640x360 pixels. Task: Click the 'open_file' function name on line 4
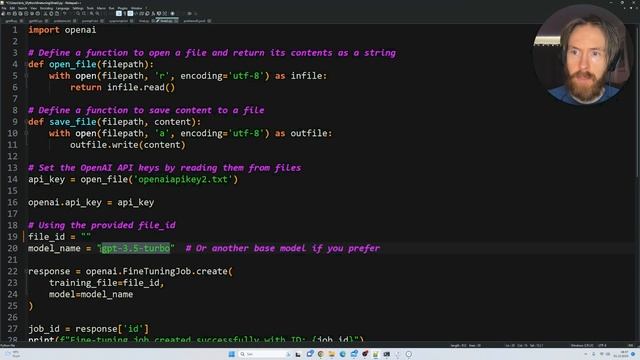(x=73, y=64)
